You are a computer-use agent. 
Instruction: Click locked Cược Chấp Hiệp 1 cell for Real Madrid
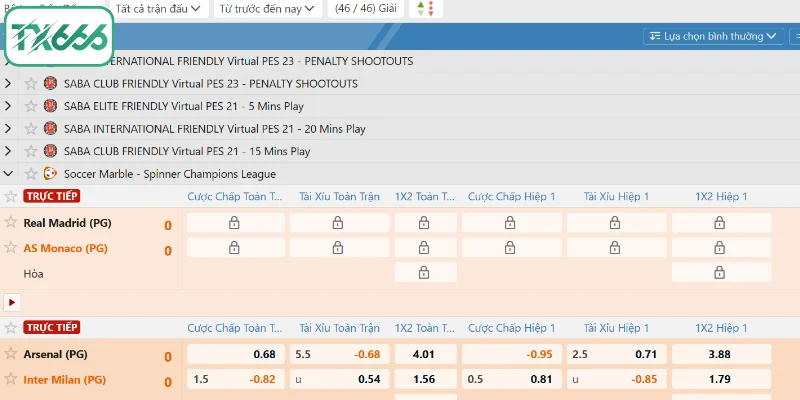[512, 223]
